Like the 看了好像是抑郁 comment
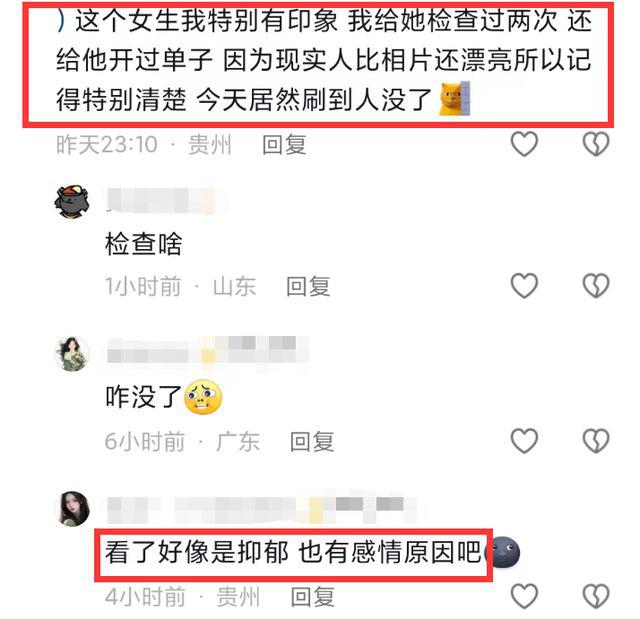 pyautogui.click(x=524, y=596)
